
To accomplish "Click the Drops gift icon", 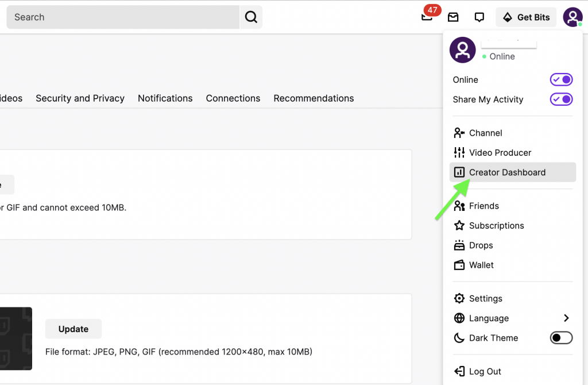I will pyautogui.click(x=459, y=245).
